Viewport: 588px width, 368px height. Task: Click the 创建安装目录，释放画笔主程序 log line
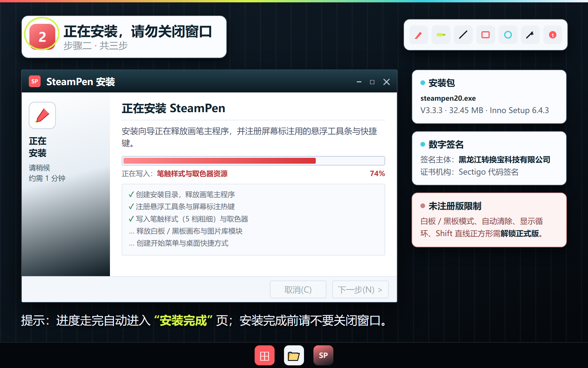182,195
